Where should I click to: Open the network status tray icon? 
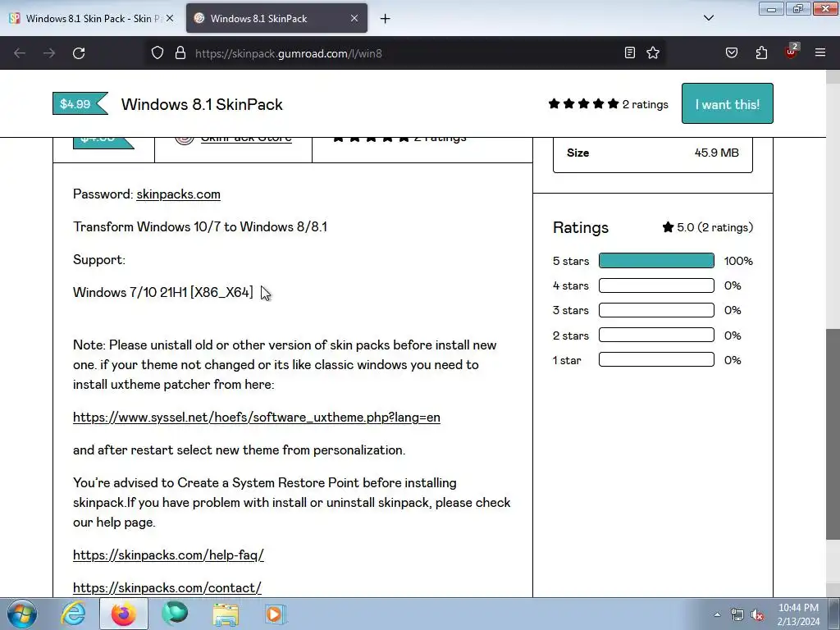(737, 614)
